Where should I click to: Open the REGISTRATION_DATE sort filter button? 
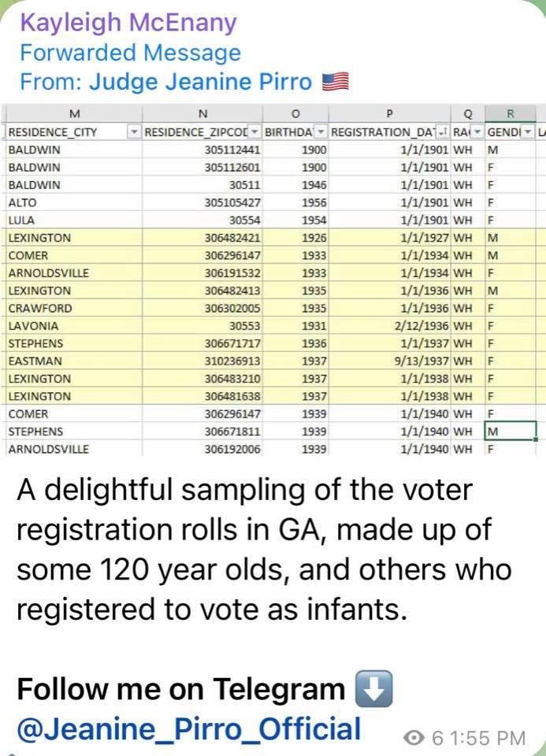click(444, 132)
